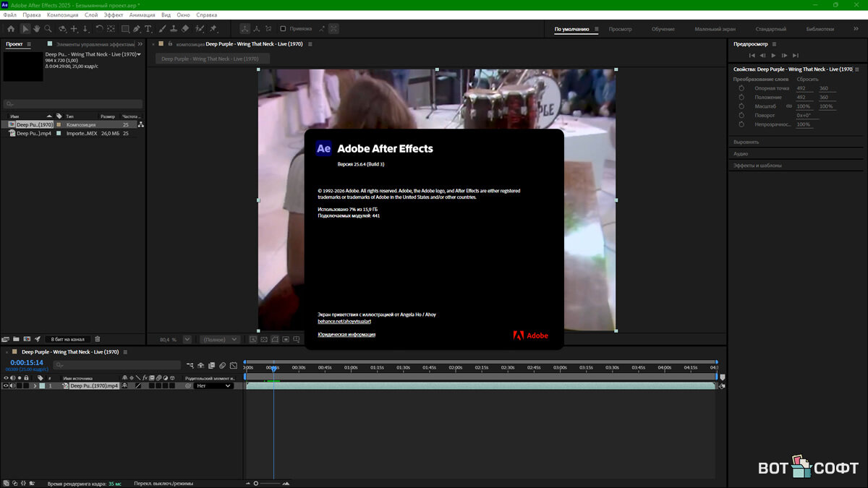Switch to the Обучение workspace tab

coord(663,29)
